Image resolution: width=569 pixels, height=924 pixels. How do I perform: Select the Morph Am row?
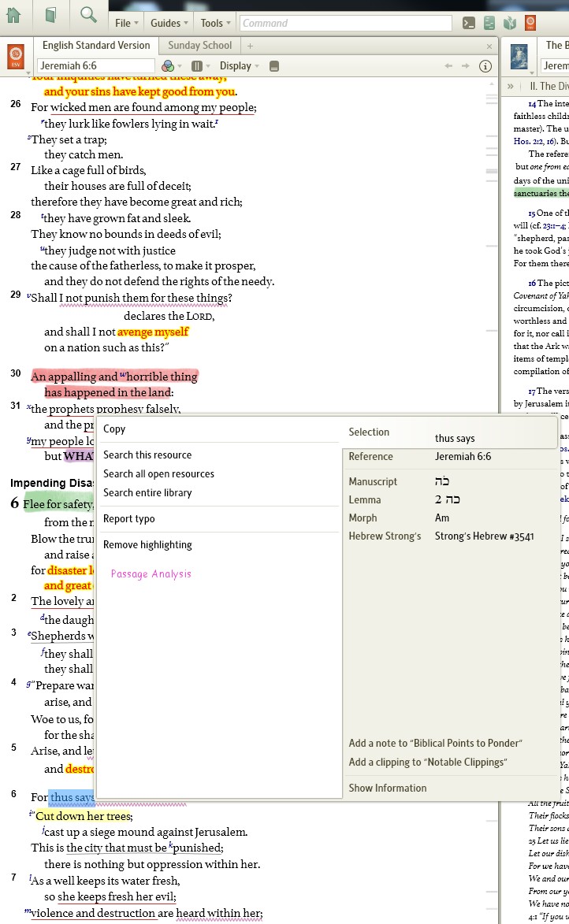451,518
